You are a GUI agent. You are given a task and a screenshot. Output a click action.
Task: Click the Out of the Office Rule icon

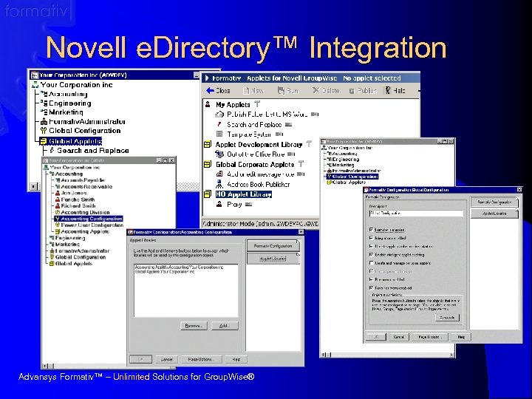point(219,154)
